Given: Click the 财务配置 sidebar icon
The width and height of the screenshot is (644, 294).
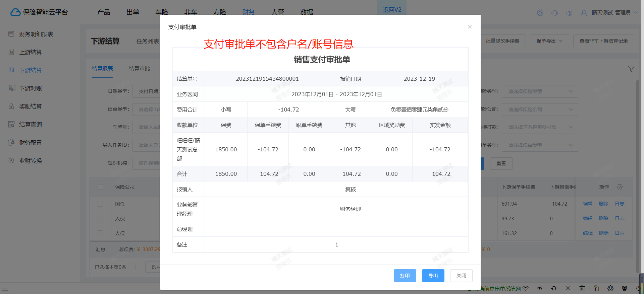Looking at the screenshot, I should point(11,142).
